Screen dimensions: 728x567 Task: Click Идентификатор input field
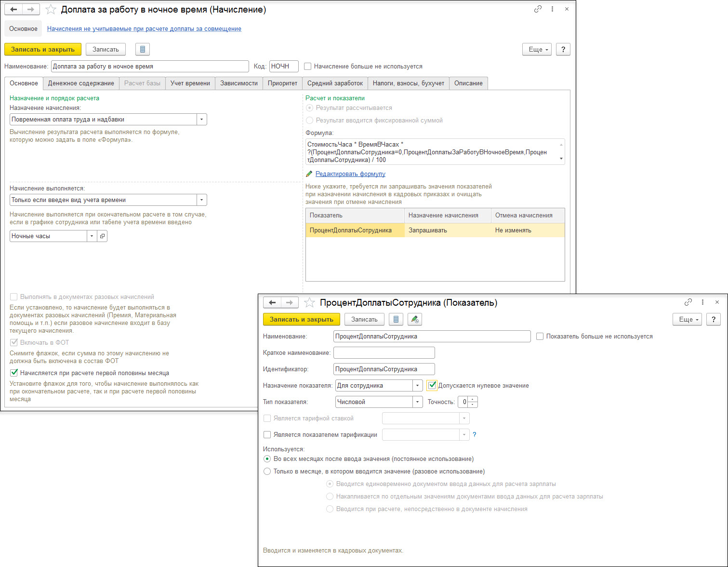point(384,369)
